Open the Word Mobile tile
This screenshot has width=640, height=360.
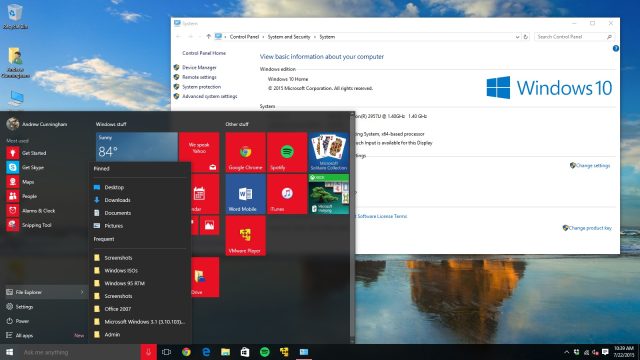(245, 194)
